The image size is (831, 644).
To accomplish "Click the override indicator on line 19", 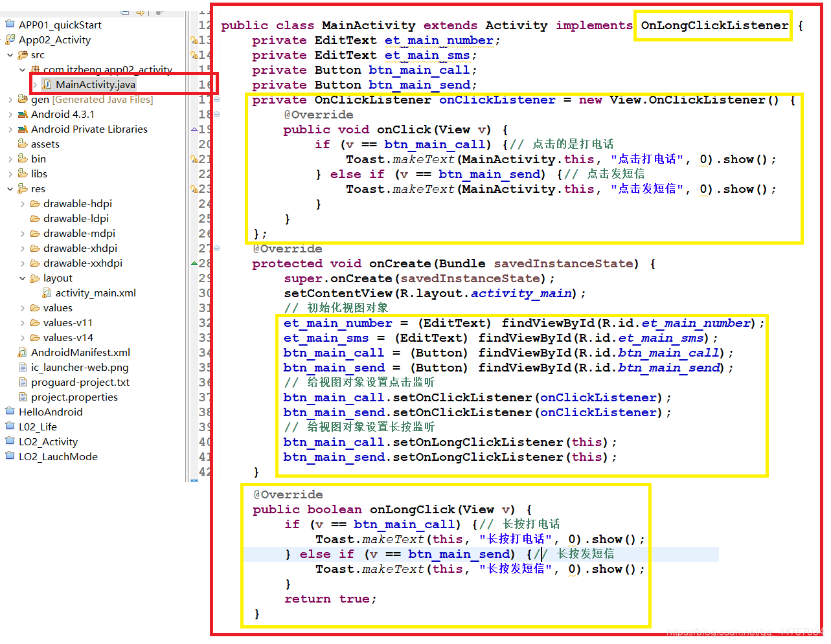I will [194, 129].
